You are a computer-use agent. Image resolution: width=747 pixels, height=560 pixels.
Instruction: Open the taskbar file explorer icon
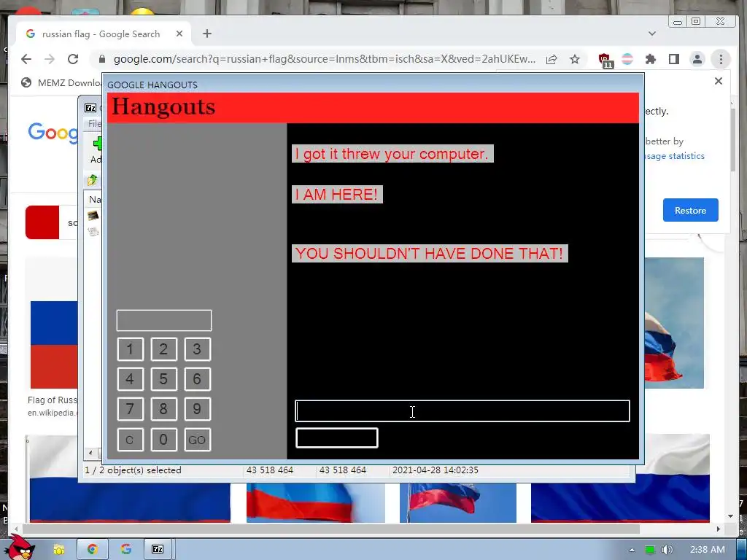pyautogui.click(x=59, y=550)
